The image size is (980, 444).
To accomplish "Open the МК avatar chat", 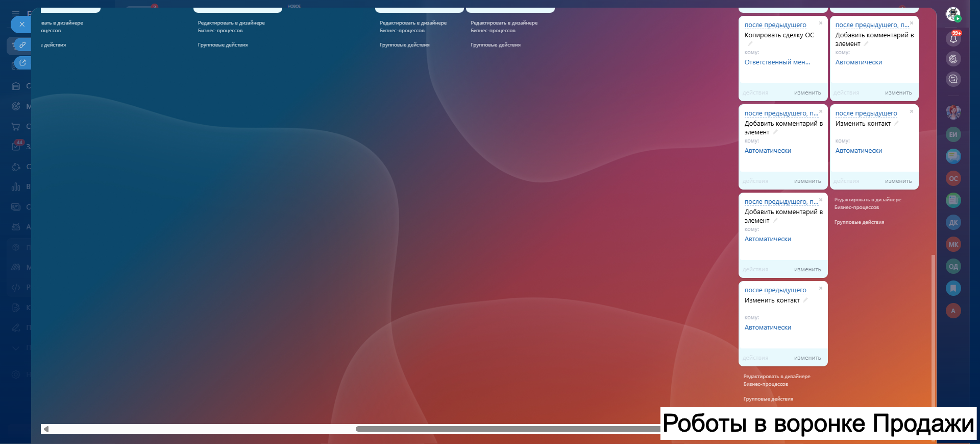I will pyautogui.click(x=953, y=244).
